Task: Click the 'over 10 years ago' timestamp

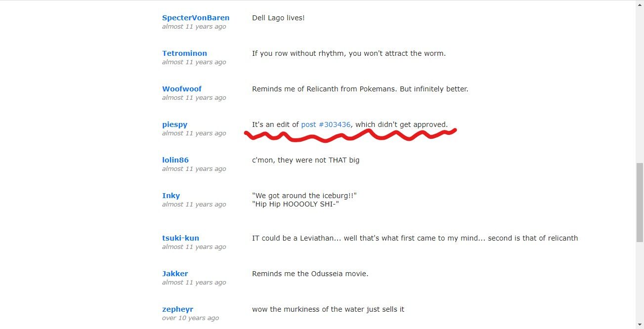Action: tap(190, 318)
